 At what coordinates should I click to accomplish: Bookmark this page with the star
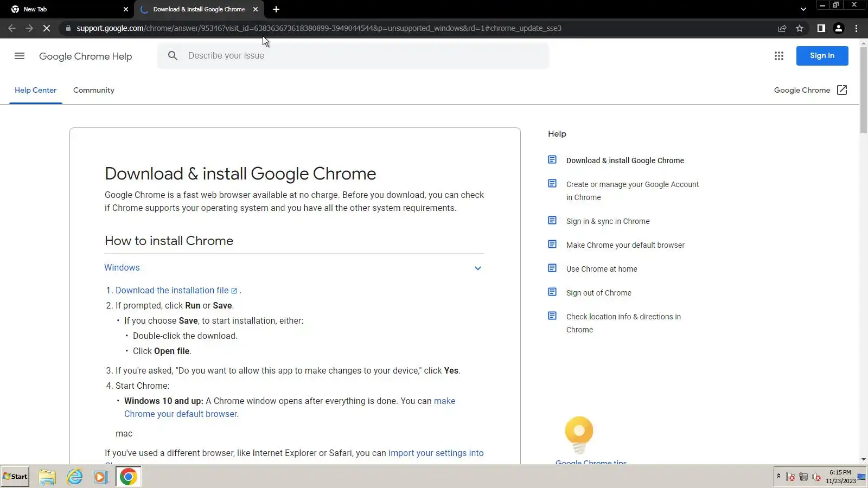click(x=800, y=28)
